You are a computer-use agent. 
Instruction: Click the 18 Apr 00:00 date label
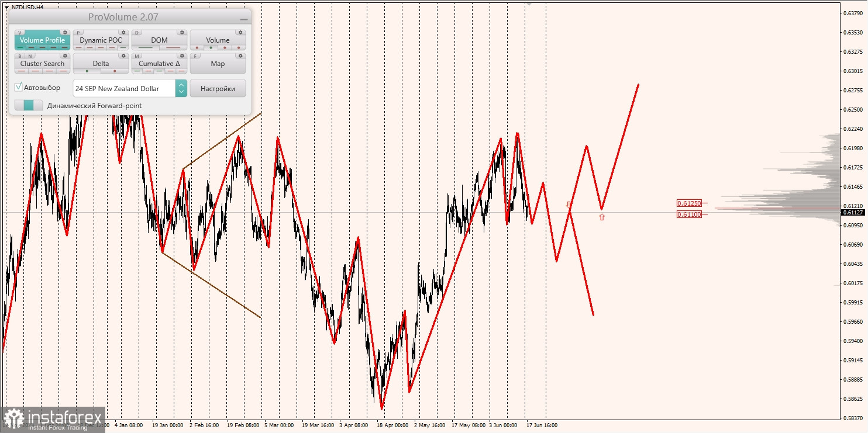(x=392, y=425)
